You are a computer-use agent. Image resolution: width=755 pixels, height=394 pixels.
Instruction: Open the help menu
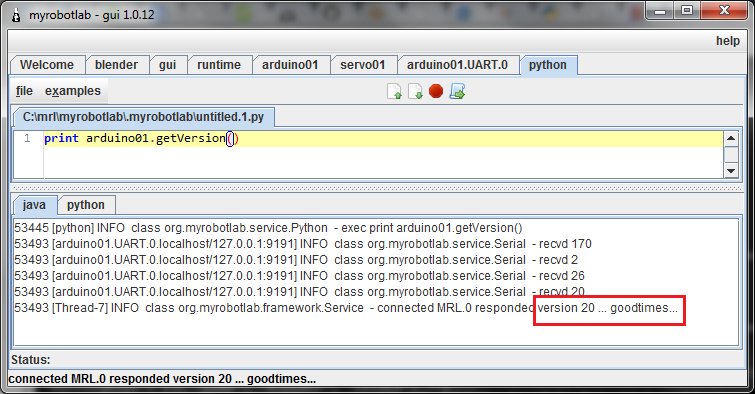point(728,41)
